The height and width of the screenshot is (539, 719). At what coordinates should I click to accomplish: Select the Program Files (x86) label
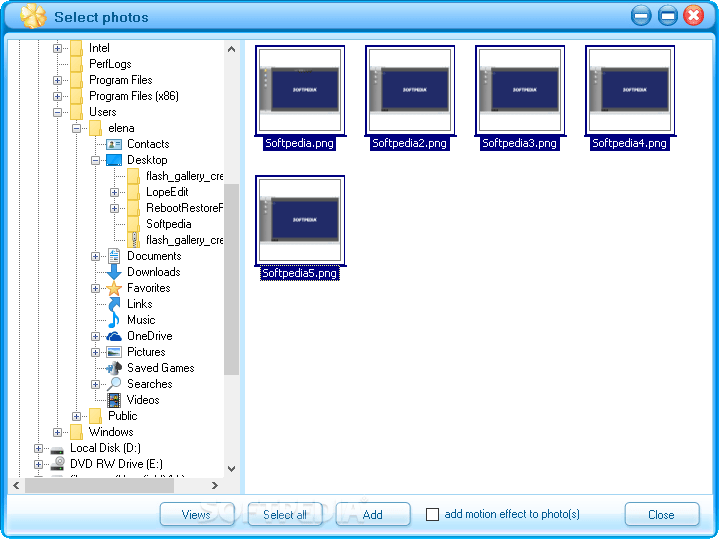point(133,96)
